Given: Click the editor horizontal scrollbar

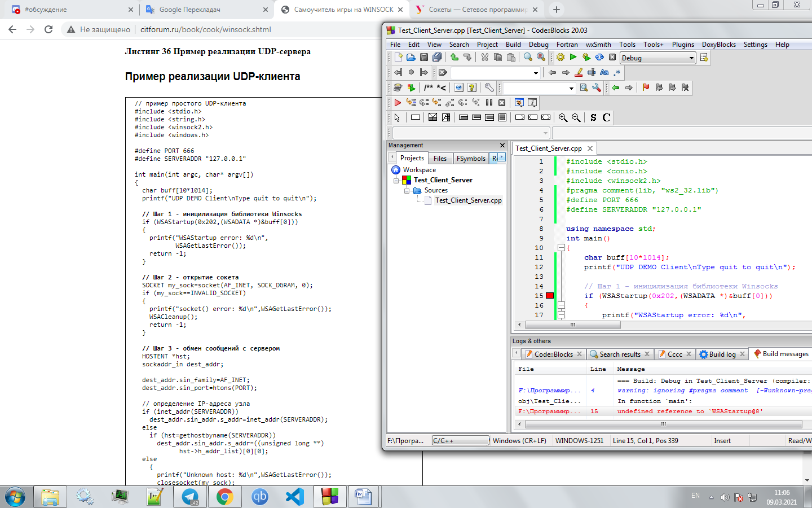Looking at the screenshot, I should pyautogui.click(x=573, y=325).
